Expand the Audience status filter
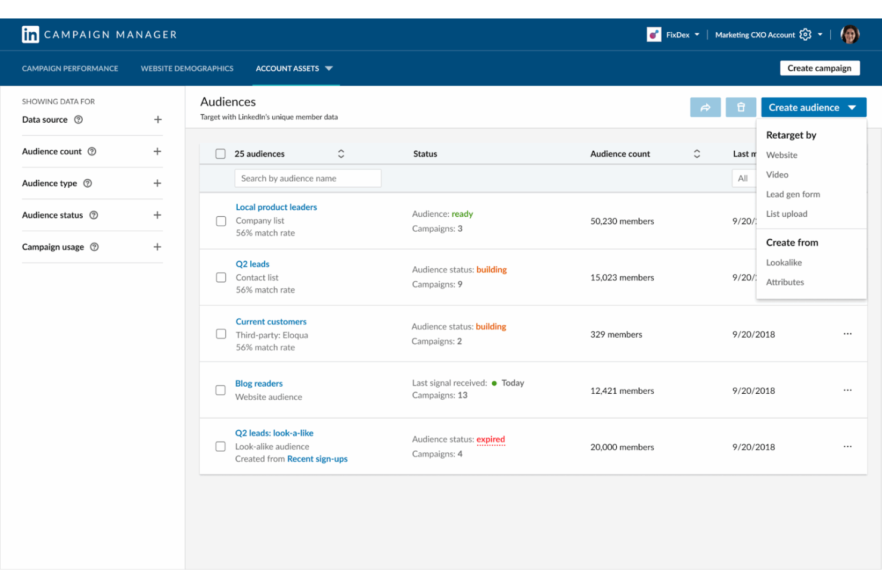The width and height of the screenshot is (882, 588). click(157, 215)
